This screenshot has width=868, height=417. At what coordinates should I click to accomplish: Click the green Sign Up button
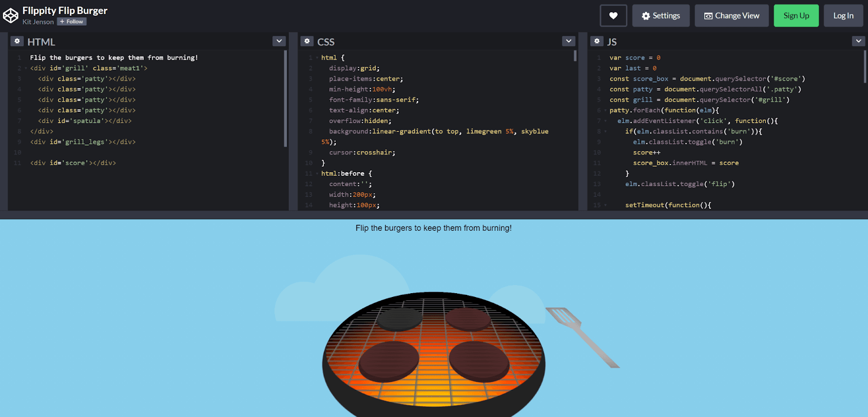(x=796, y=16)
